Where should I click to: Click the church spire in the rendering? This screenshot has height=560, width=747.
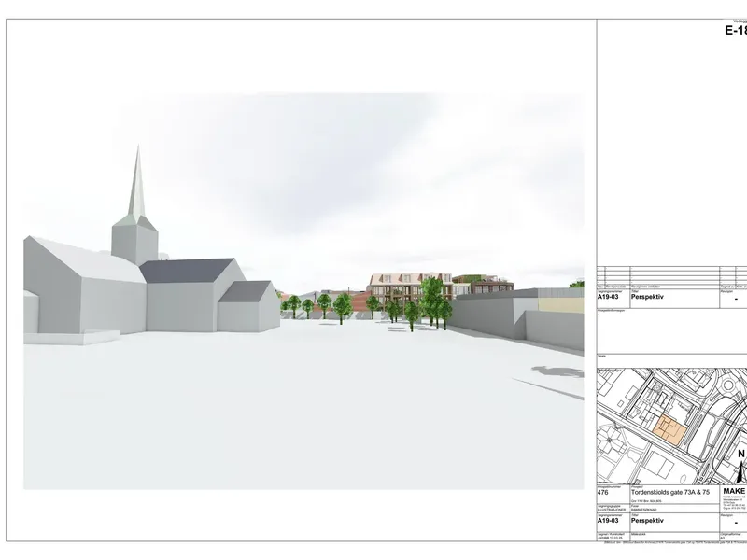pos(137,186)
